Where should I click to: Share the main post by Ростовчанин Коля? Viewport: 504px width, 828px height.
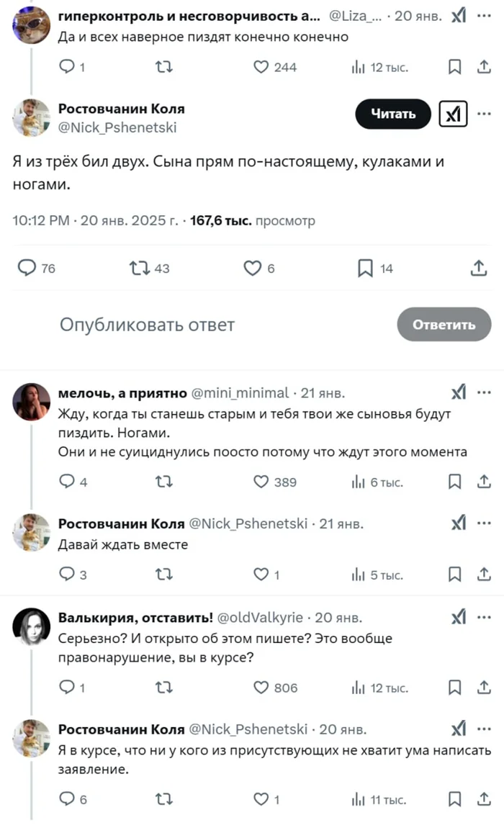478,269
